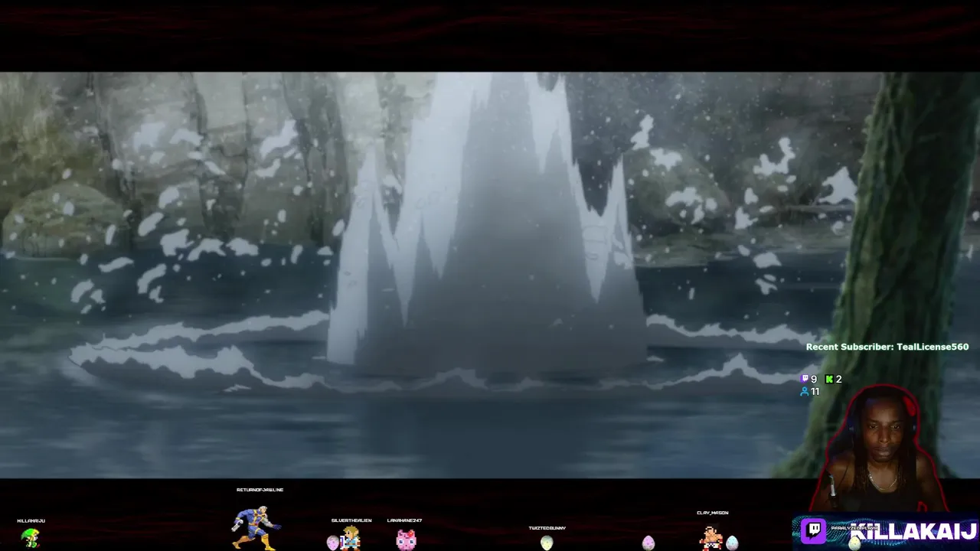Click the purple Twitch logo by KILLAKAIJ

[x=813, y=530]
